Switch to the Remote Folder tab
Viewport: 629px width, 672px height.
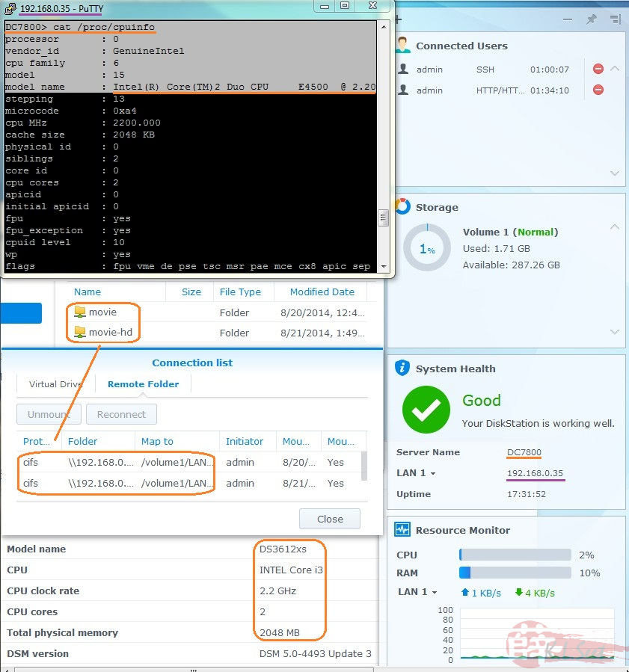143,384
